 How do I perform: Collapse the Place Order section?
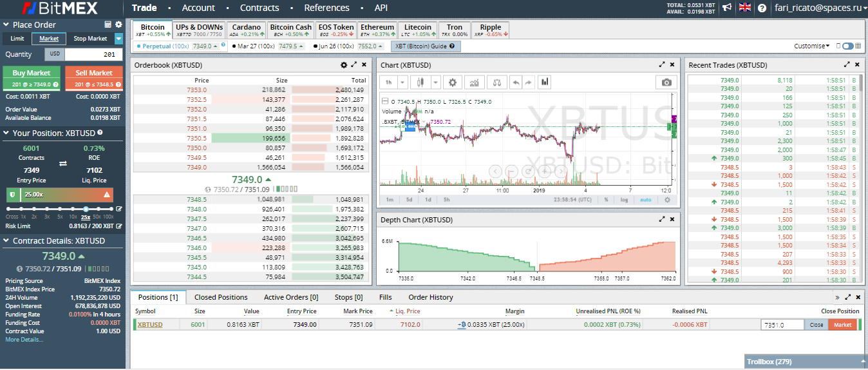(6, 24)
